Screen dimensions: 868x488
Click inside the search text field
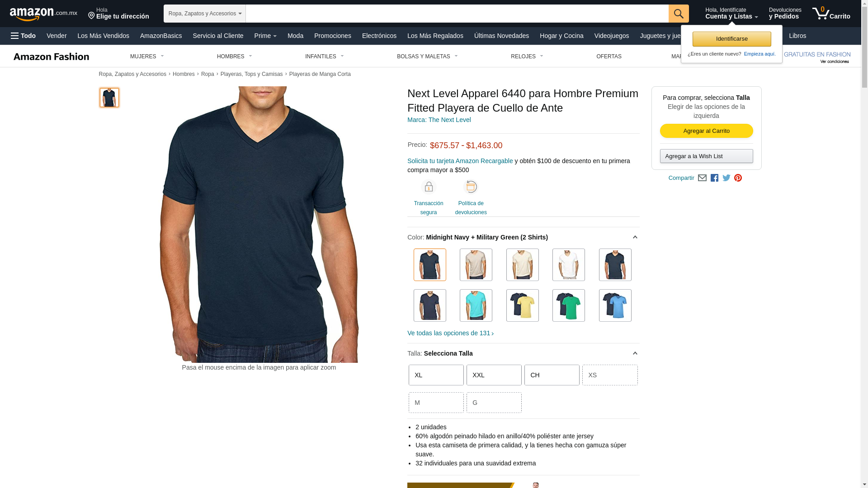point(457,14)
